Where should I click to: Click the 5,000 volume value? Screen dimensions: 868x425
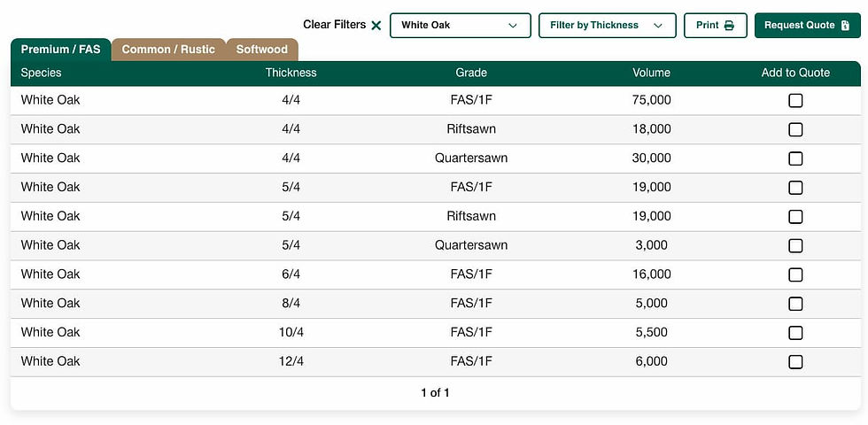click(x=652, y=303)
